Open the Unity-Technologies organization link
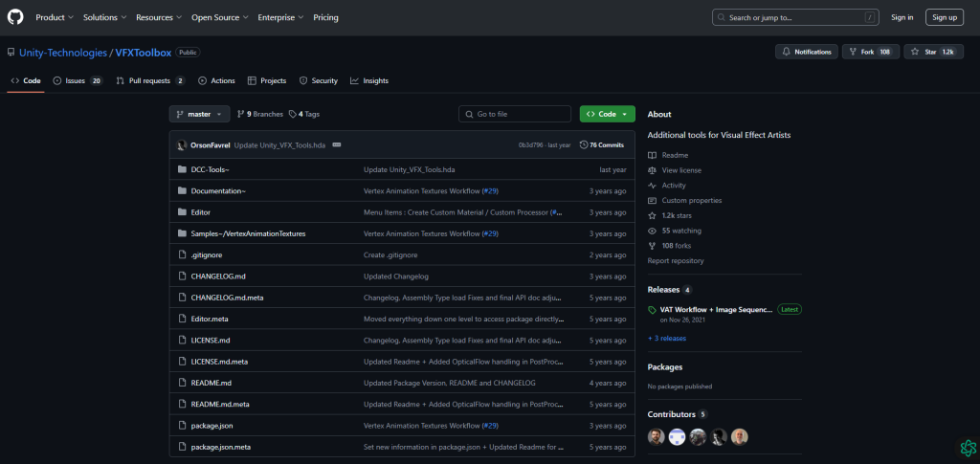Screen dimensions: 980x464 [x=63, y=53]
